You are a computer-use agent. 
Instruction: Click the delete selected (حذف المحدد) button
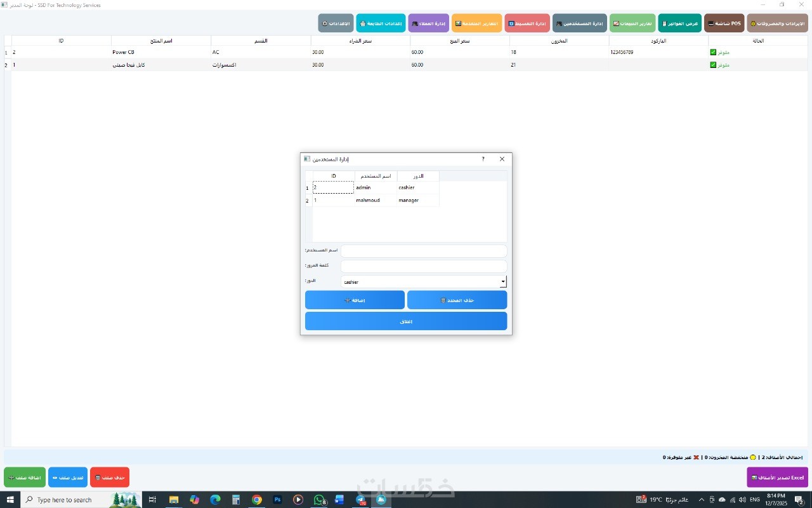pyautogui.click(x=457, y=300)
